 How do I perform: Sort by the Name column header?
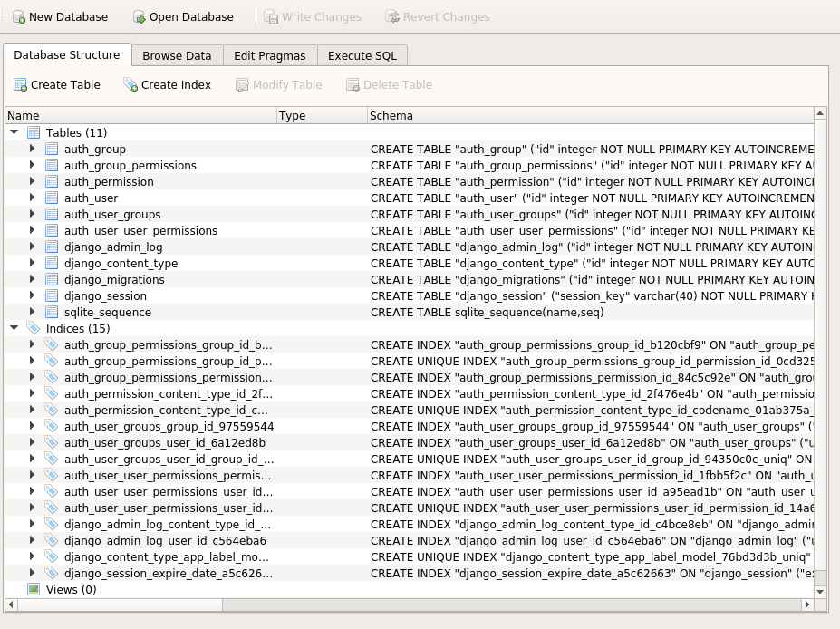141,116
